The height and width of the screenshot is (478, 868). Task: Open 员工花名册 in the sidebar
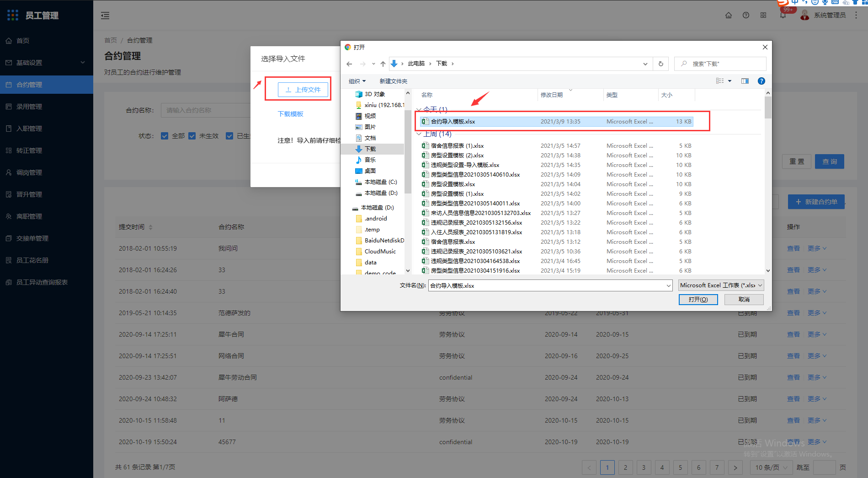pos(47,260)
